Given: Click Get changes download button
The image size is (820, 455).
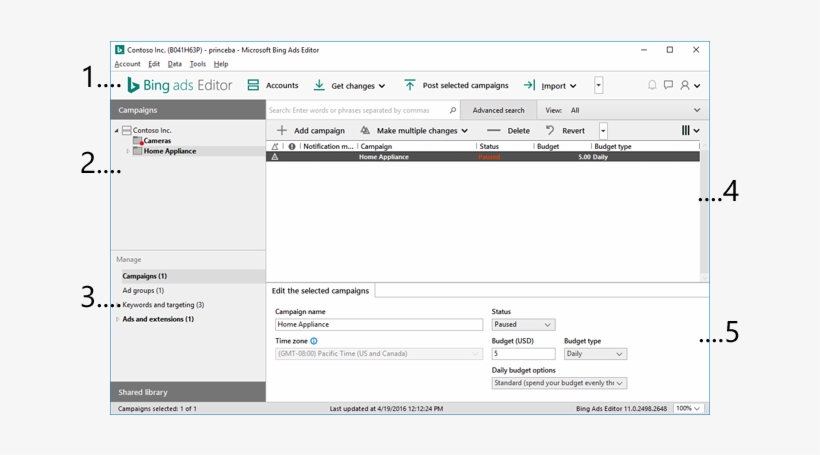Looking at the screenshot, I should 349,85.
